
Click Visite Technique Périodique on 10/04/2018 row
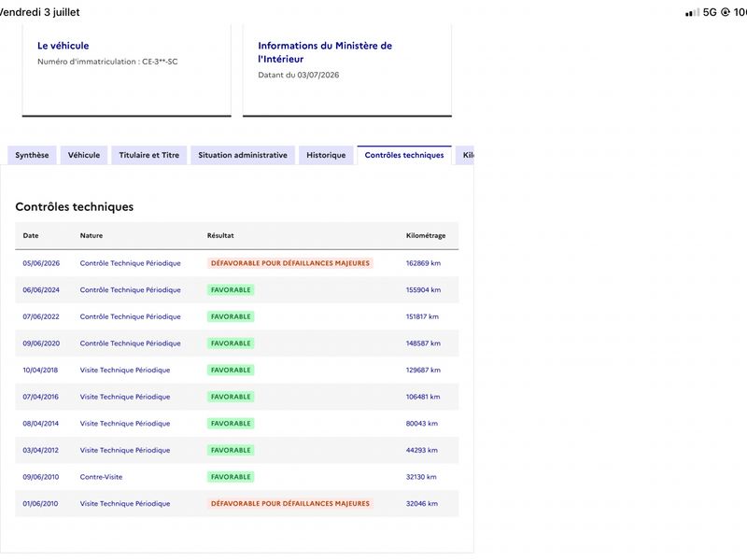(x=125, y=370)
